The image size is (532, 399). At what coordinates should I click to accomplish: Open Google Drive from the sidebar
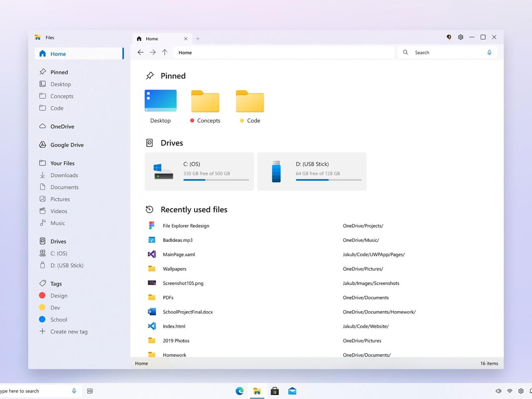66,145
